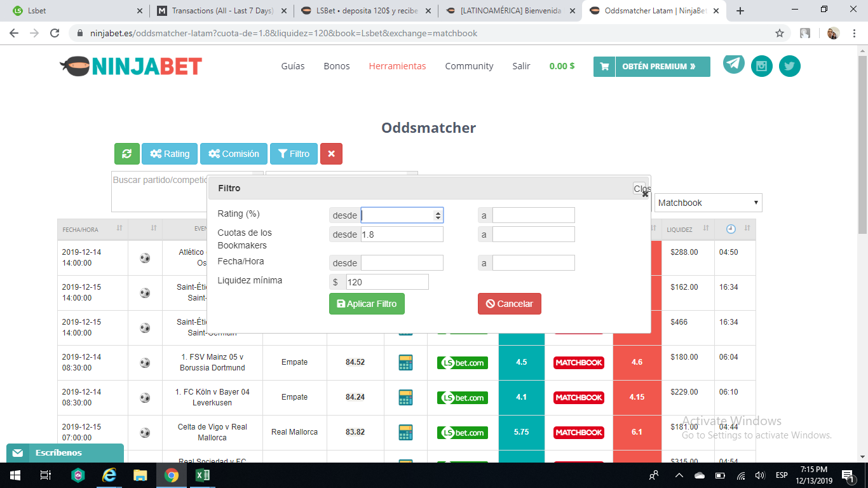This screenshot has width=868, height=488.
Task: Click the Rating button
Action: [x=170, y=154]
